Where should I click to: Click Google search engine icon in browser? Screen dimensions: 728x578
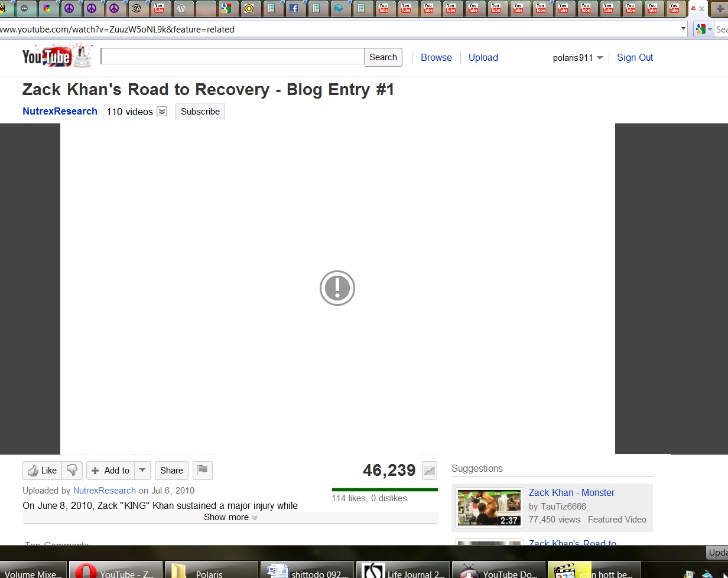[x=701, y=29]
